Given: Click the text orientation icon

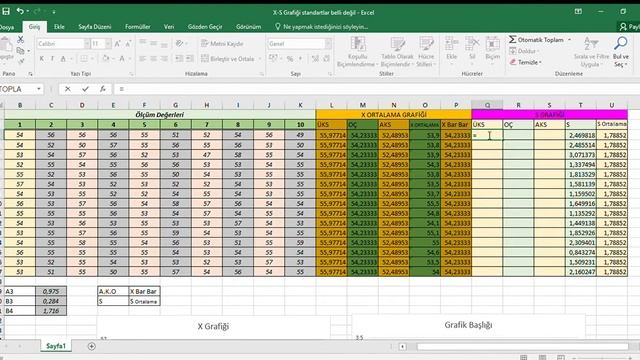Looking at the screenshot, I should [179, 43].
